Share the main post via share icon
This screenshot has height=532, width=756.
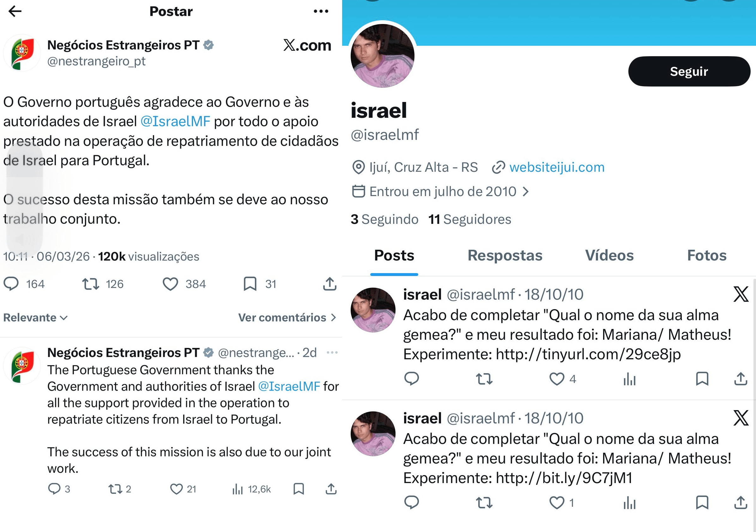tap(330, 284)
